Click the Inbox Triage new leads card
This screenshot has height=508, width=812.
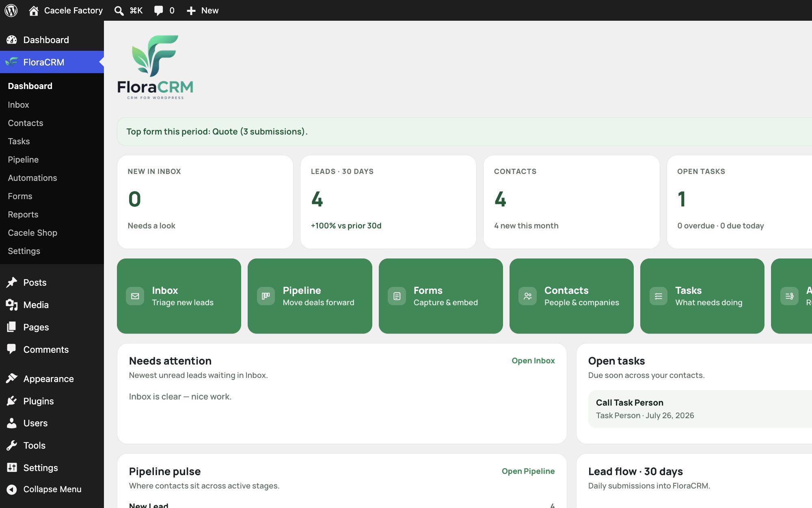(179, 296)
